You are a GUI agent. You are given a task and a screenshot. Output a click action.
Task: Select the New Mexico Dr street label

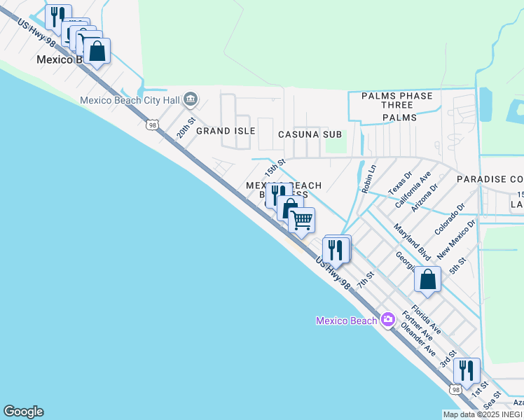pyautogui.click(x=457, y=237)
